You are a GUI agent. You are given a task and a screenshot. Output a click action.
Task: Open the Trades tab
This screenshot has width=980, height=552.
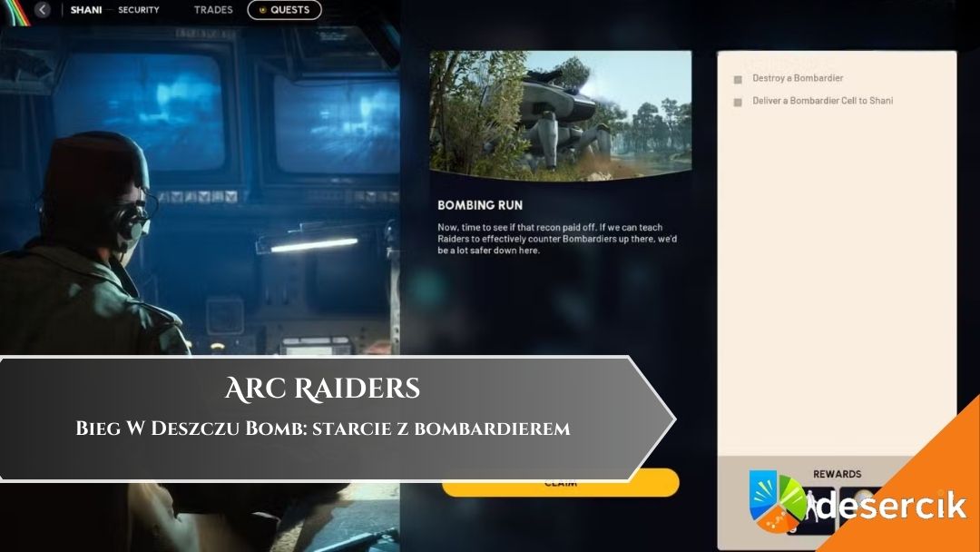tap(213, 10)
